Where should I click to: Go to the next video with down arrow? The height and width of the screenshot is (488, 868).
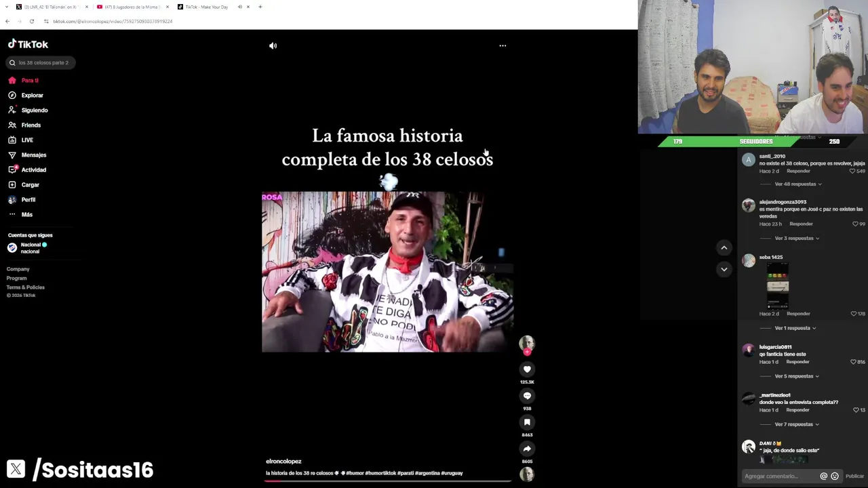[x=724, y=270]
